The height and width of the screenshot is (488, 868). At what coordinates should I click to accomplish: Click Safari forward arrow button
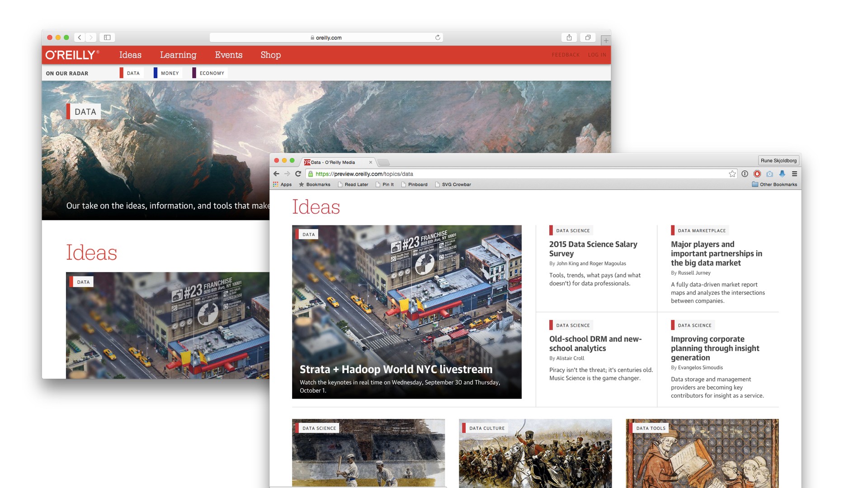pyautogui.click(x=91, y=38)
